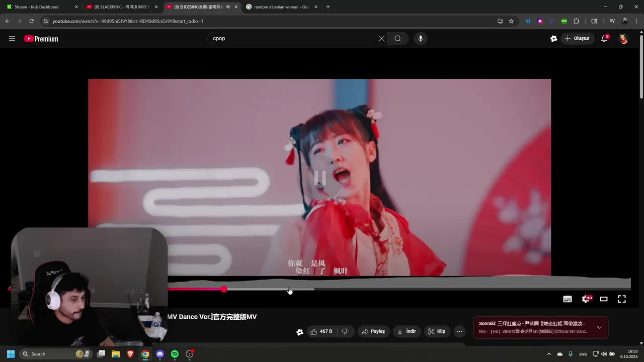Show hidden system tray icons chevron

point(549,354)
